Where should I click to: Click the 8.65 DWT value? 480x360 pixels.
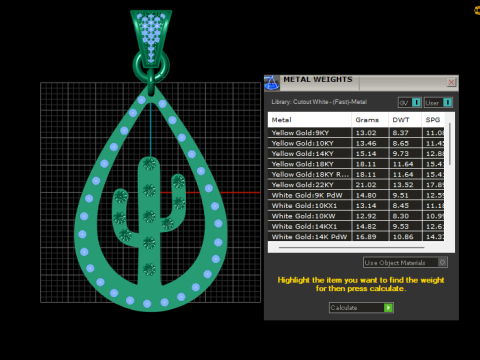tap(400, 143)
